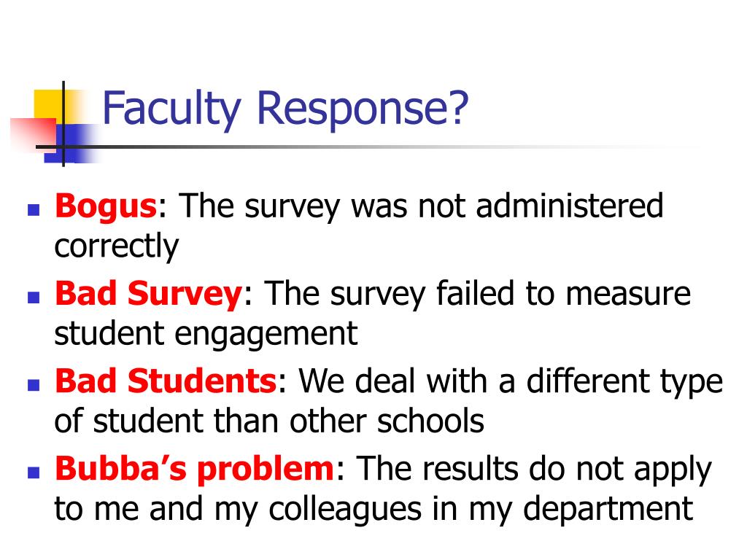Click the blue bullet beside 'Bogus'
747x560 pixels.
[34, 210]
